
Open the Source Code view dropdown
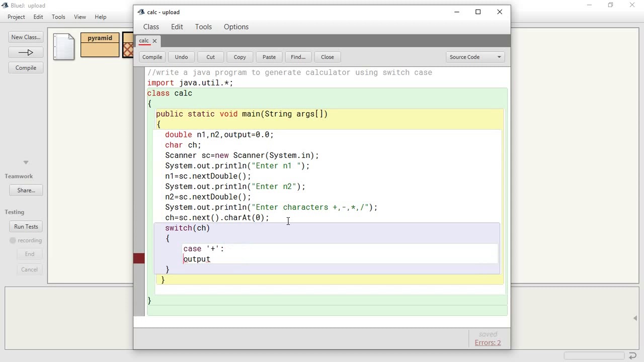click(x=475, y=57)
